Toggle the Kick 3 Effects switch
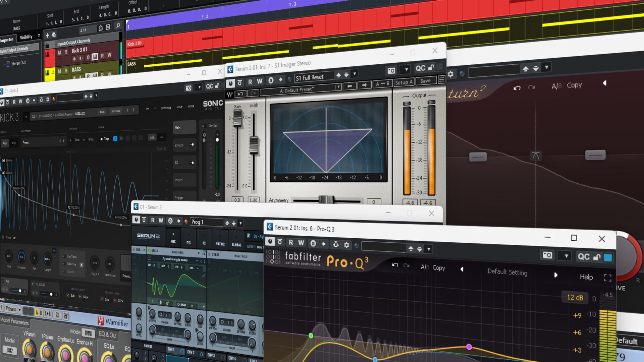The image size is (644, 362). pyautogui.click(x=192, y=144)
